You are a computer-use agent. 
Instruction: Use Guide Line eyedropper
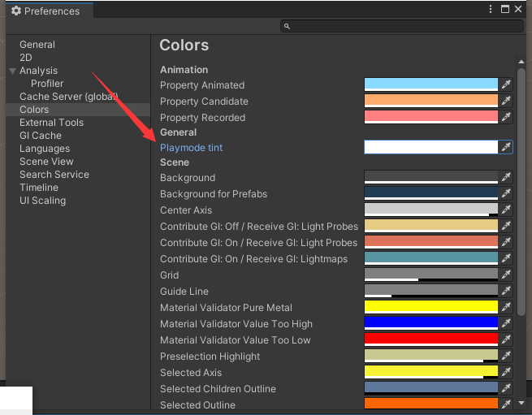[x=506, y=291]
